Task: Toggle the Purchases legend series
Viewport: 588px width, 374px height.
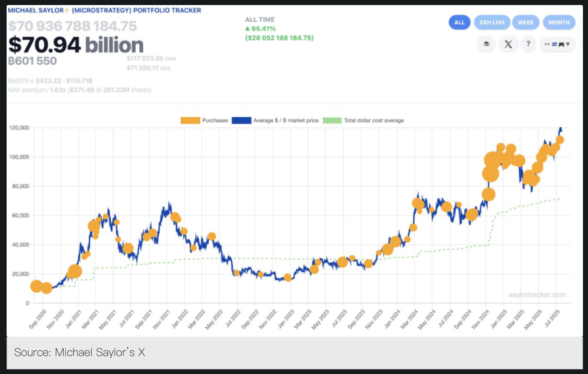Action: 204,120
